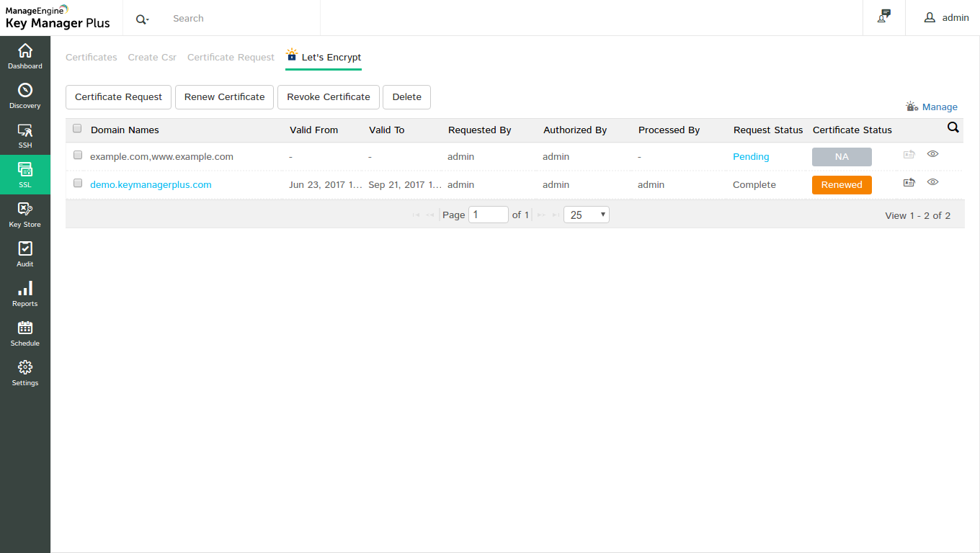Select the SSL sidebar item
This screenshot has width=980, height=553.
[25, 175]
